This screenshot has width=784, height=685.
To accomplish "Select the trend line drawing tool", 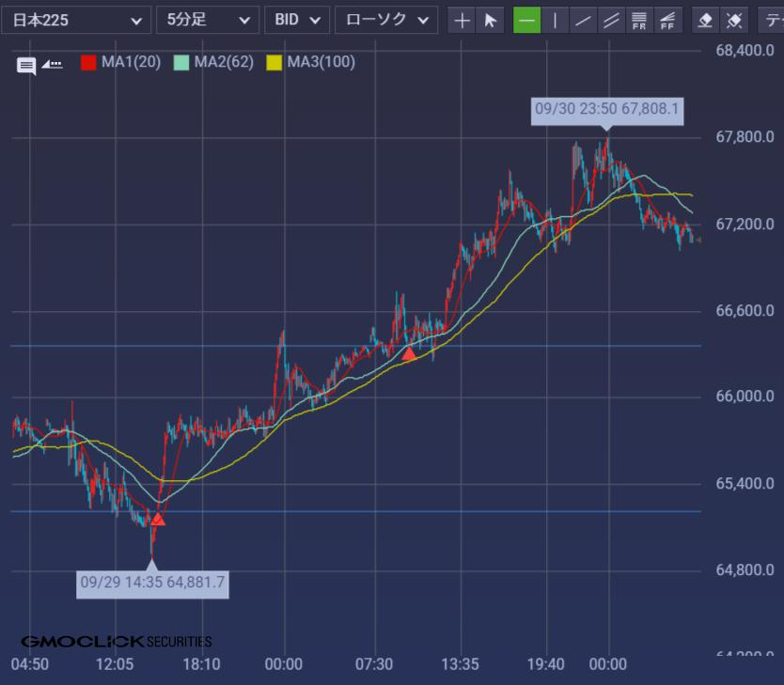I will pyautogui.click(x=583, y=21).
